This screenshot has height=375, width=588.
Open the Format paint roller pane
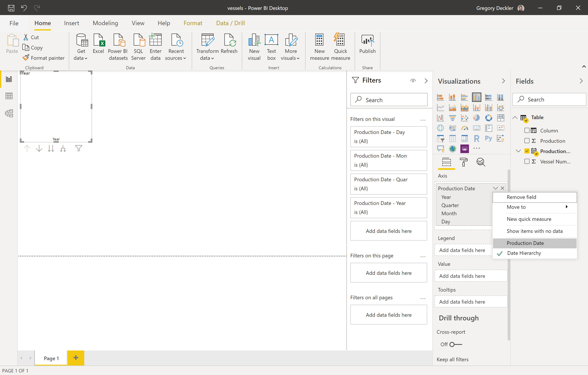click(464, 162)
